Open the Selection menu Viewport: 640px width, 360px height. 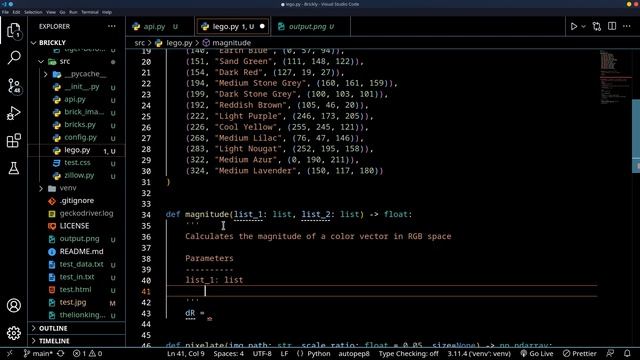pyautogui.click(x=33, y=12)
